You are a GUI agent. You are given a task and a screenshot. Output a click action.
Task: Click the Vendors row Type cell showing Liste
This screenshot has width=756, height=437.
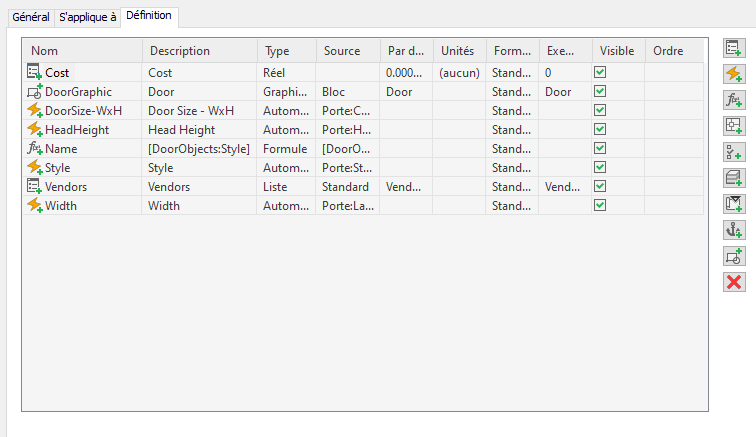277,186
